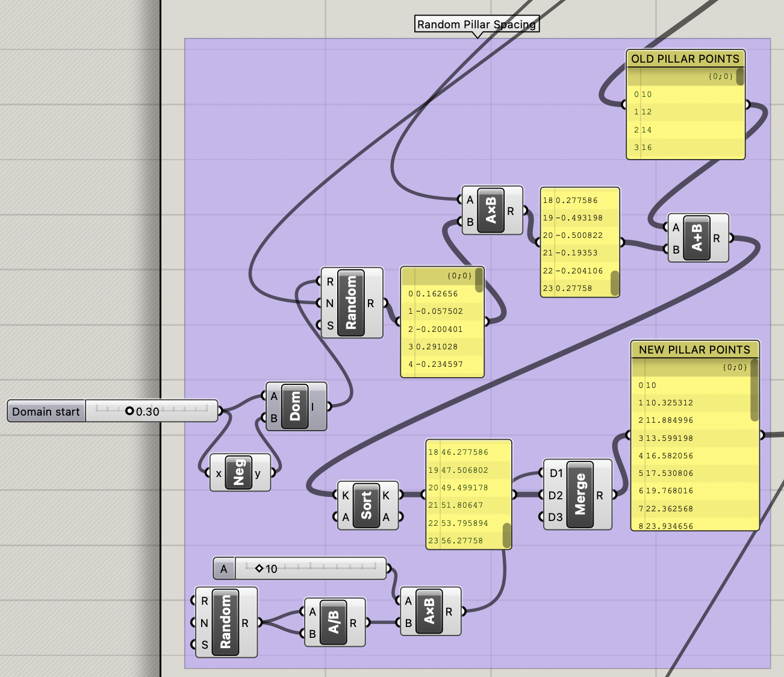Click value 16 in OLD PILLAR POINTS

646,147
